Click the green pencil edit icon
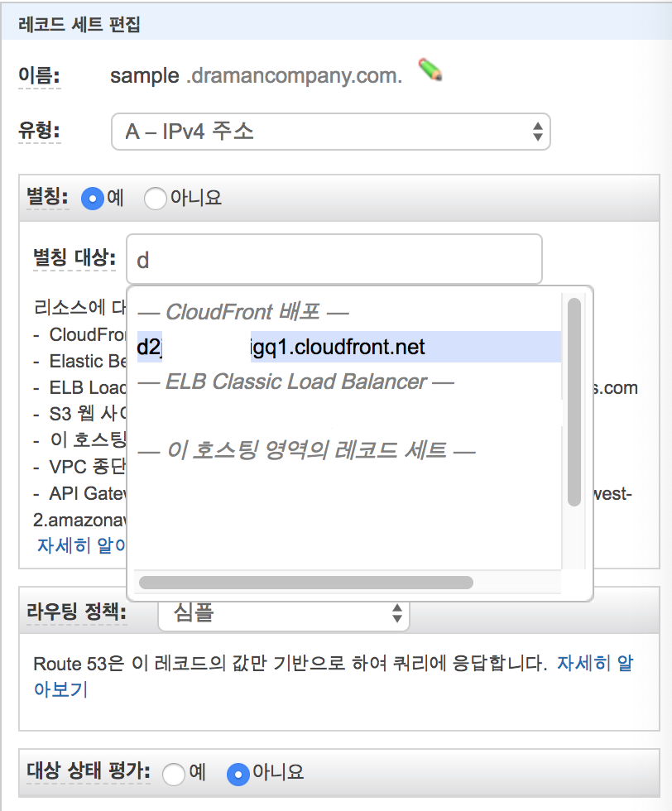672x811 pixels. [430, 70]
